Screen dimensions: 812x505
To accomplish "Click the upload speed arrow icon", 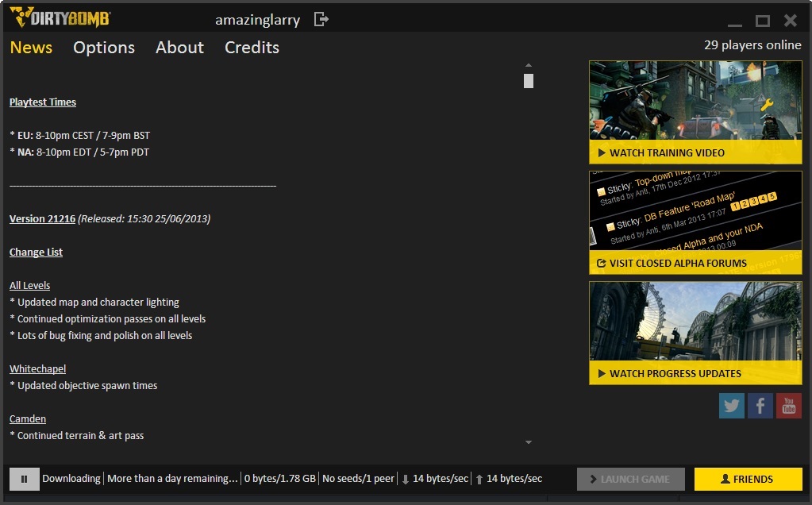I will 479,479.
